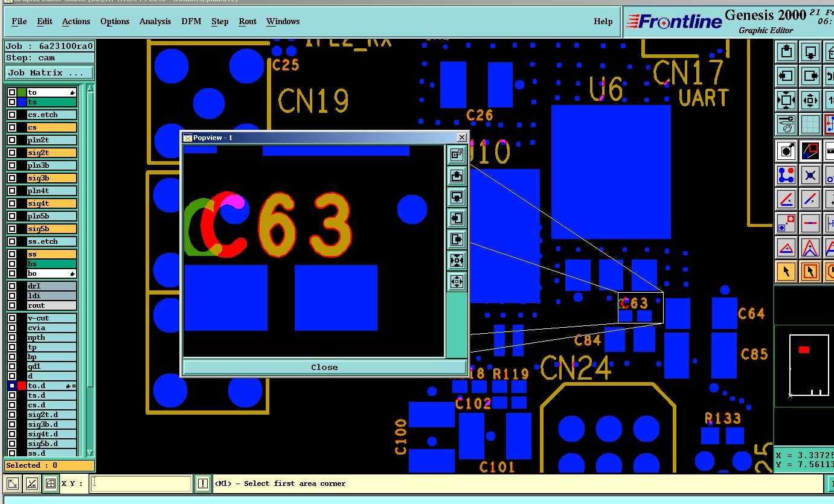Open the Windows menu
Image resolution: width=834 pixels, height=504 pixels.
[x=283, y=21]
